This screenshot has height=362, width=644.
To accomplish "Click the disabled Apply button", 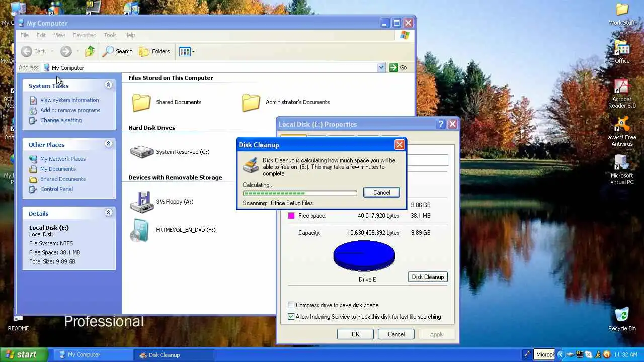I will [x=437, y=334].
